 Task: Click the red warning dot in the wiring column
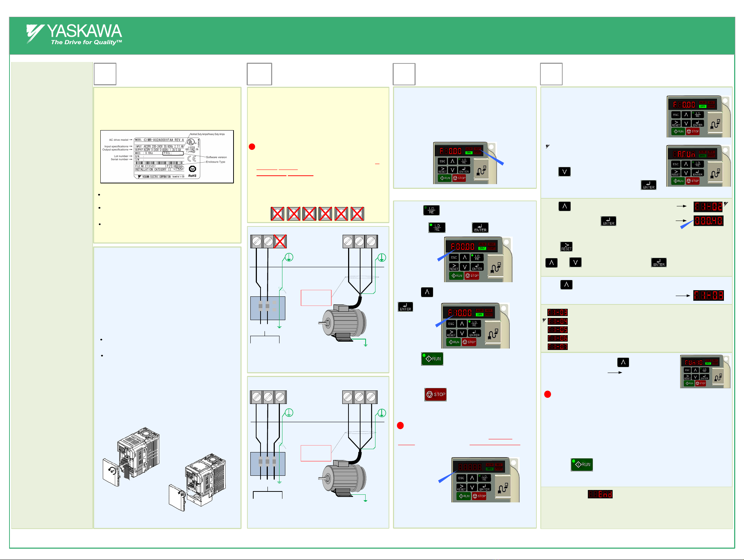click(252, 147)
